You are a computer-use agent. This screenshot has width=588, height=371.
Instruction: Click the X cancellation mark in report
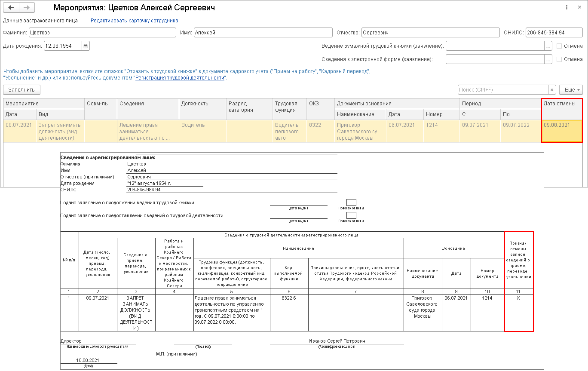pyautogui.click(x=518, y=298)
